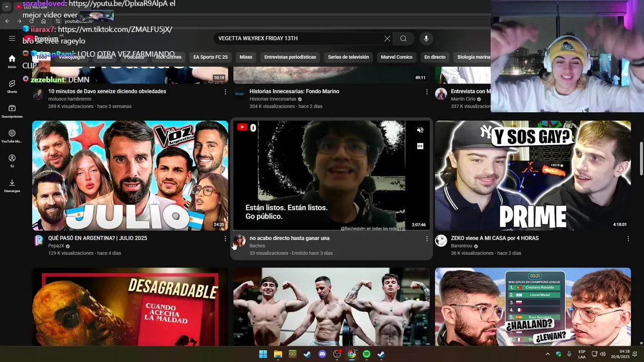Open the YouTube hamburger guide menu
Image resolution: width=644 pixels, height=362 pixels.
coord(12,38)
